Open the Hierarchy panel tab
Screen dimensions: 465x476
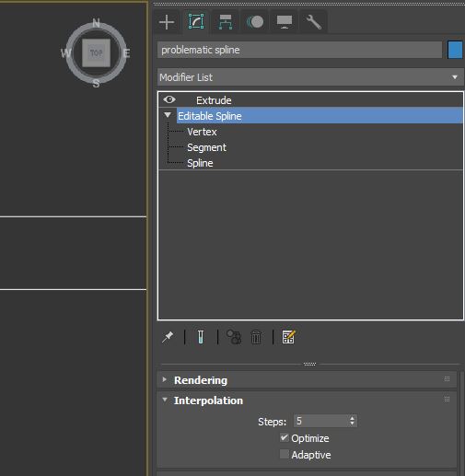tap(226, 22)
